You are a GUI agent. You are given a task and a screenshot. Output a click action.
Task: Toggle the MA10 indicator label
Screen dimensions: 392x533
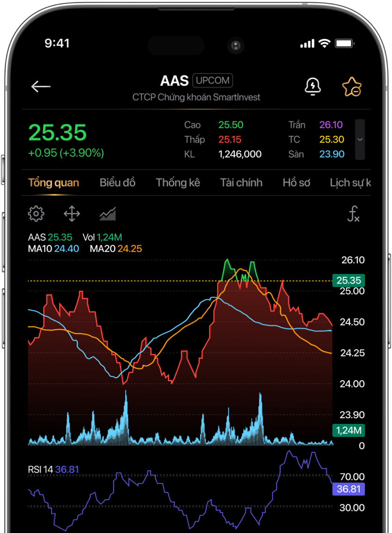[x=53, y=249]
